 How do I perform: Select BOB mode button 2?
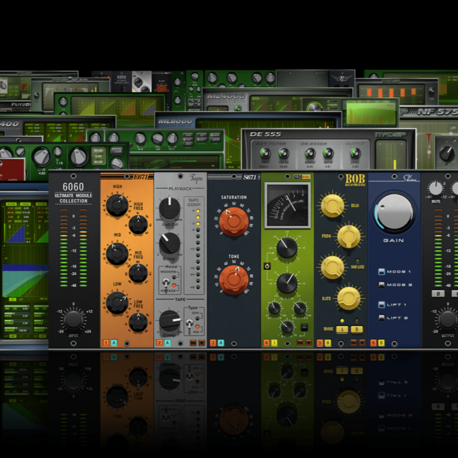(356, 329)
